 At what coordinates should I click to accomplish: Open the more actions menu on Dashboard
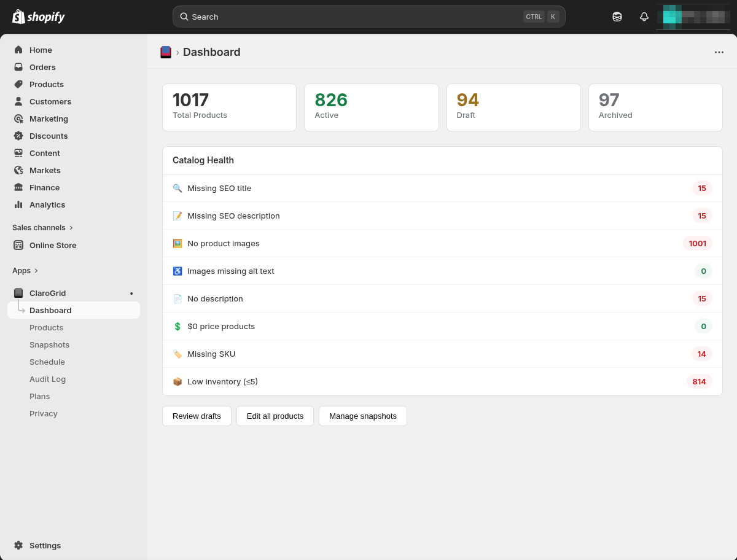click(719, 52)
